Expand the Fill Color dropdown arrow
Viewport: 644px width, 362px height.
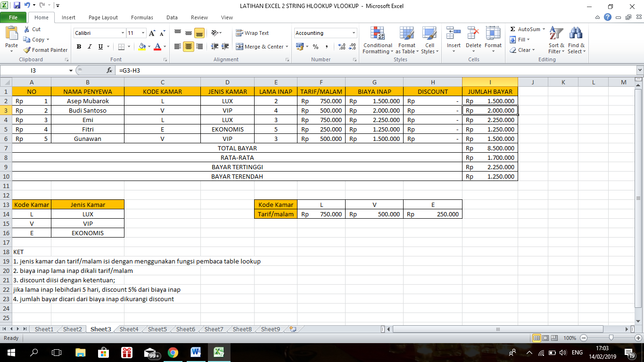click(x=148, y=47)
